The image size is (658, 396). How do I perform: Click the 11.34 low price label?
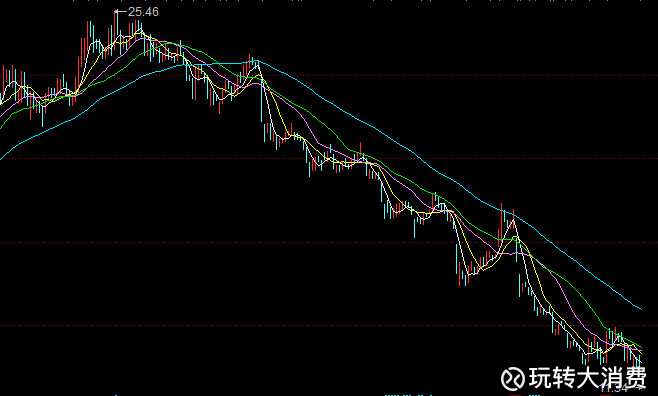coord(614,388)
